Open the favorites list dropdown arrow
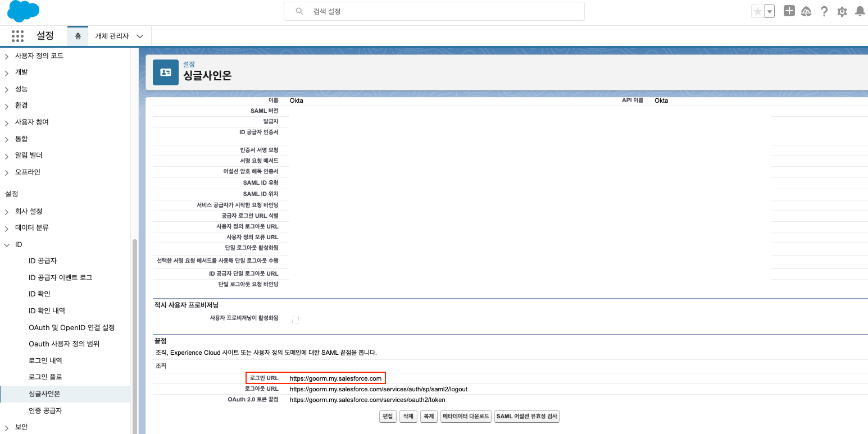868x434 pixels. [770, 11]
